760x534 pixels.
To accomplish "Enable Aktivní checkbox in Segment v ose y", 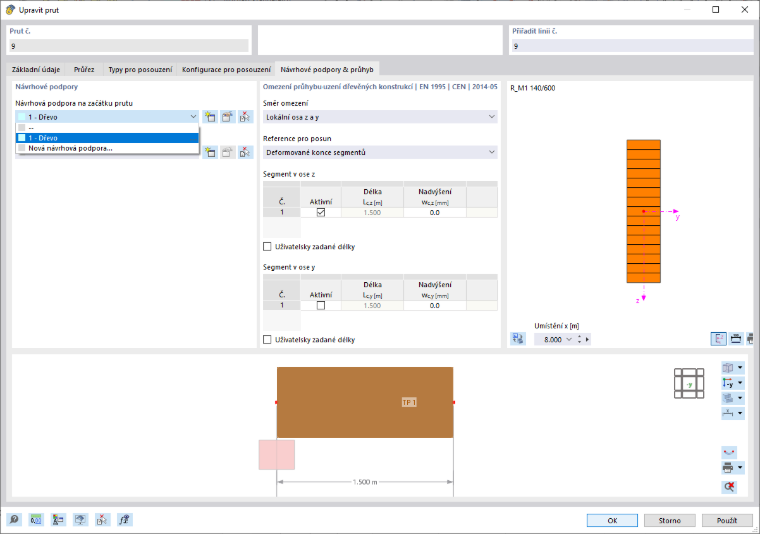I will pyautogui.click(x=321, y=305).
